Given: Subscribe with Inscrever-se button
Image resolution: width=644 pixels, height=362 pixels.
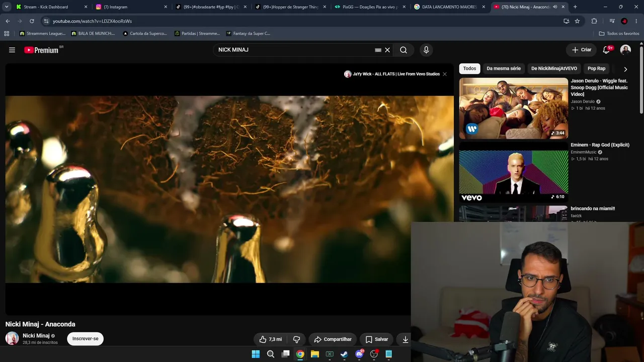Looking at the screenshot, I should tap(86, 339).
